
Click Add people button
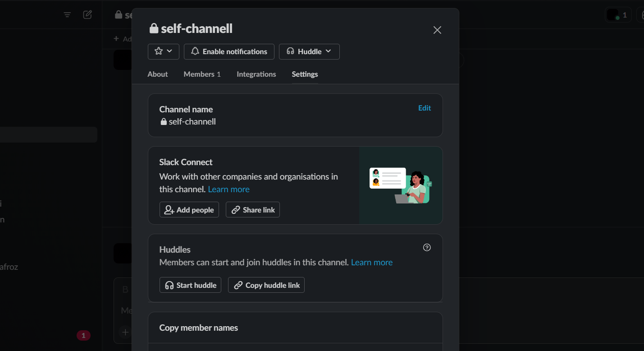coord(189,210)
